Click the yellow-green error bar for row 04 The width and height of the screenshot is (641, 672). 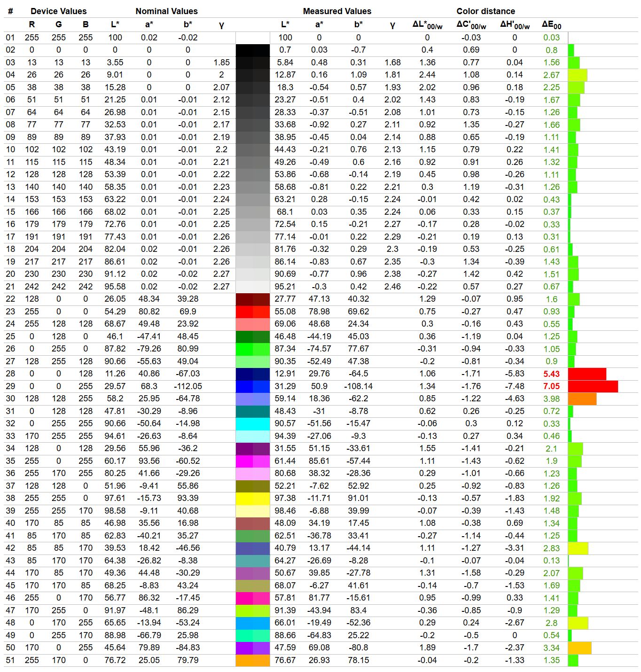click(x=578, y=75)
